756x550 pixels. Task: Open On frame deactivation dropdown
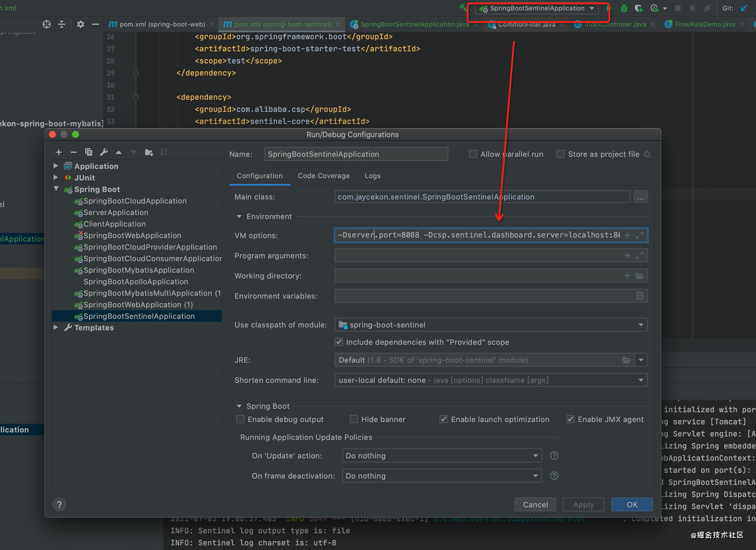point(442,476)
